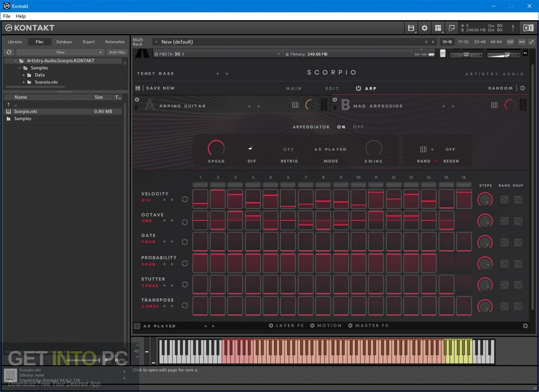
Task: Toggle the RETRIG OFF setting
Action: (x=288, y=149)
